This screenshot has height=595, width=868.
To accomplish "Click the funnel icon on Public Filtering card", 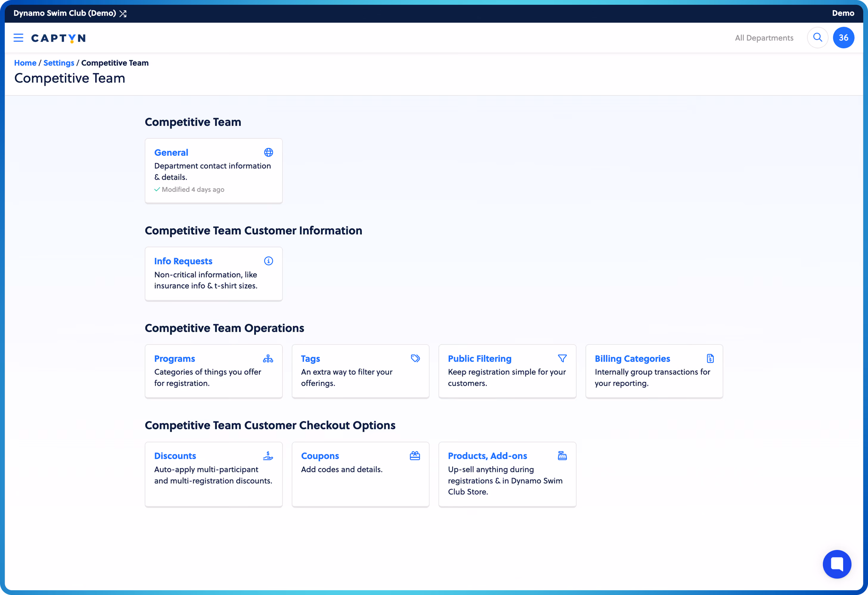I will pos(562,359).
